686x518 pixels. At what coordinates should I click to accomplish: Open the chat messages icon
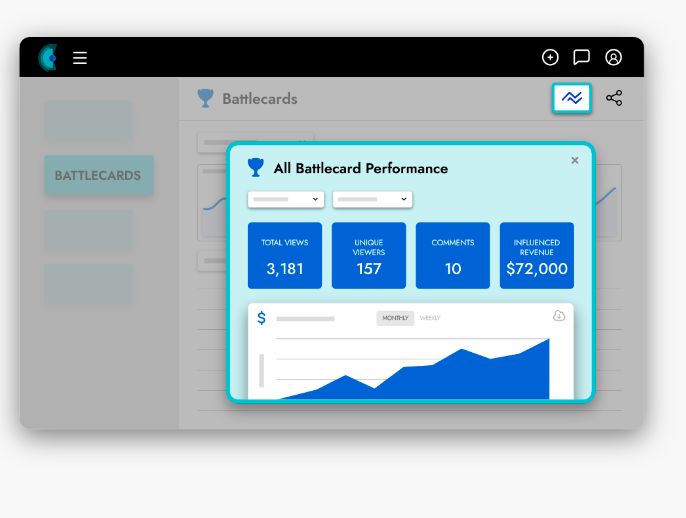(x=581, y=57)
